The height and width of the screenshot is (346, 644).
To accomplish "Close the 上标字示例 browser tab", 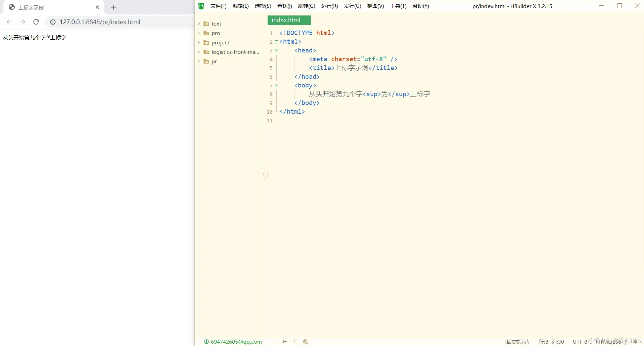I will pos(97,7).
